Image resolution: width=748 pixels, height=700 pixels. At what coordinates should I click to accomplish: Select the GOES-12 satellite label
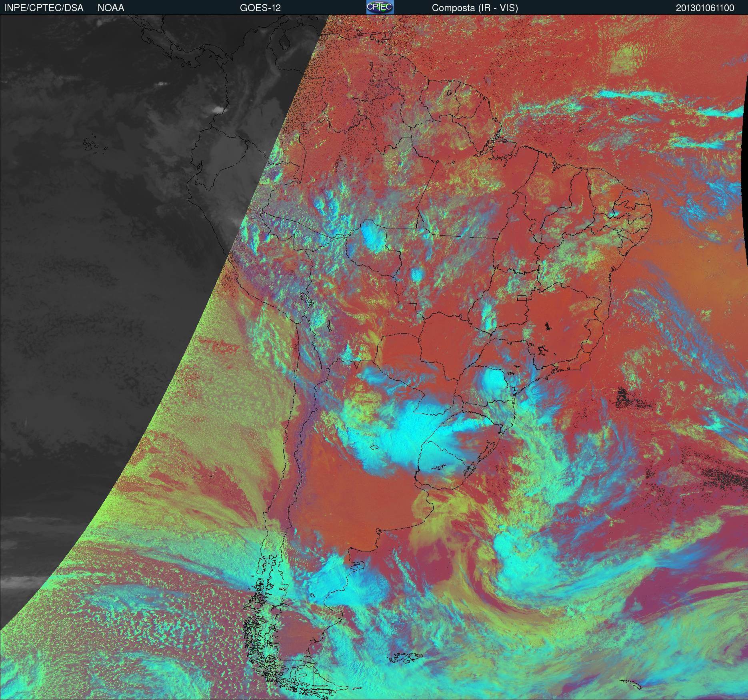(x=260, y=8)
